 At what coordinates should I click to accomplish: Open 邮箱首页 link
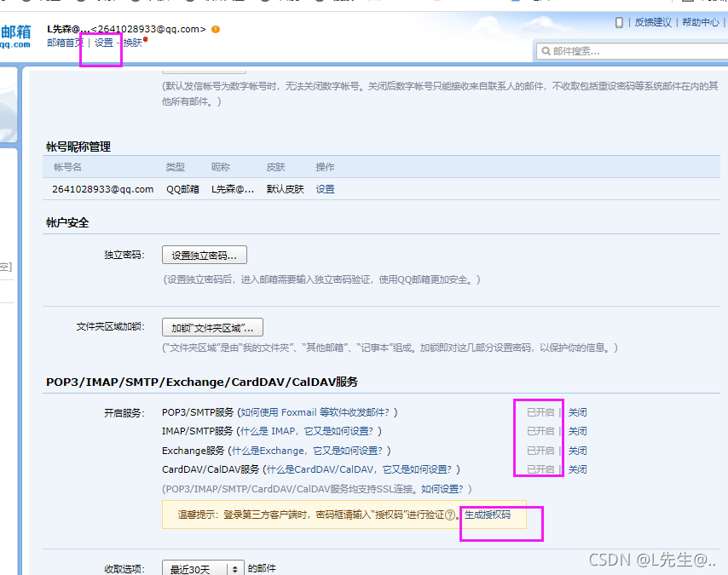(65, 43)
